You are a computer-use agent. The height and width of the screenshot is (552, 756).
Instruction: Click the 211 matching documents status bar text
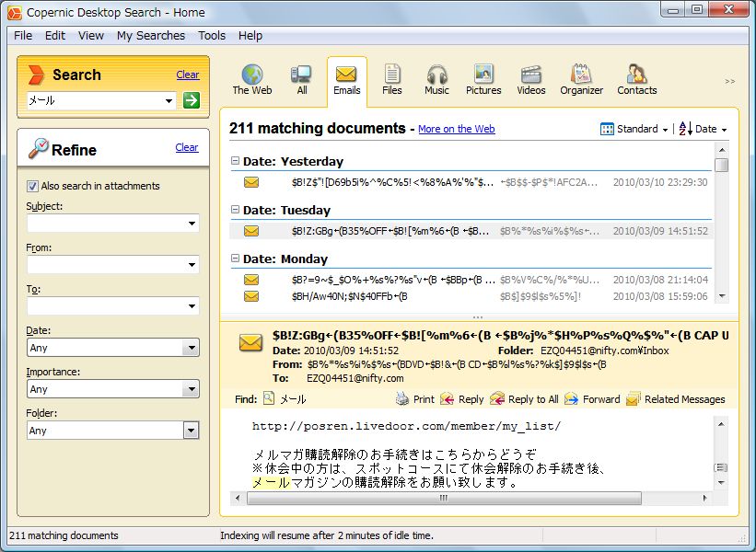64,535
